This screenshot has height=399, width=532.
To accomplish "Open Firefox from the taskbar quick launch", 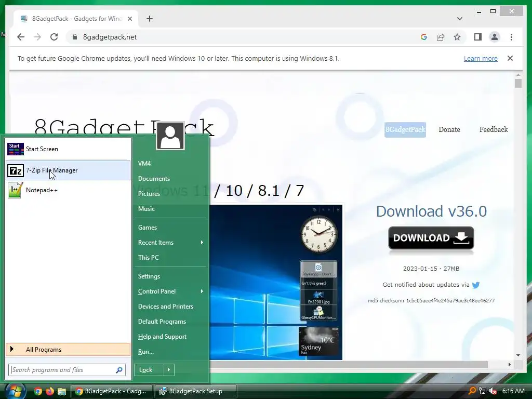I will click(50, 391).
